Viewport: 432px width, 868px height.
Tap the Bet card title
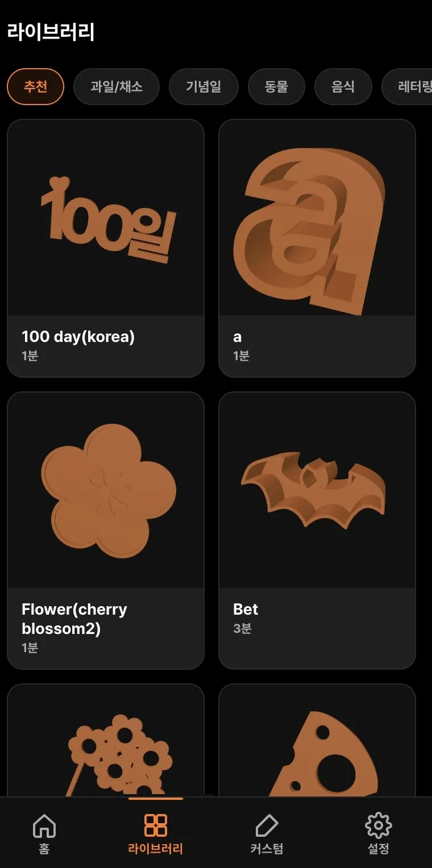[x=246, y=610]
